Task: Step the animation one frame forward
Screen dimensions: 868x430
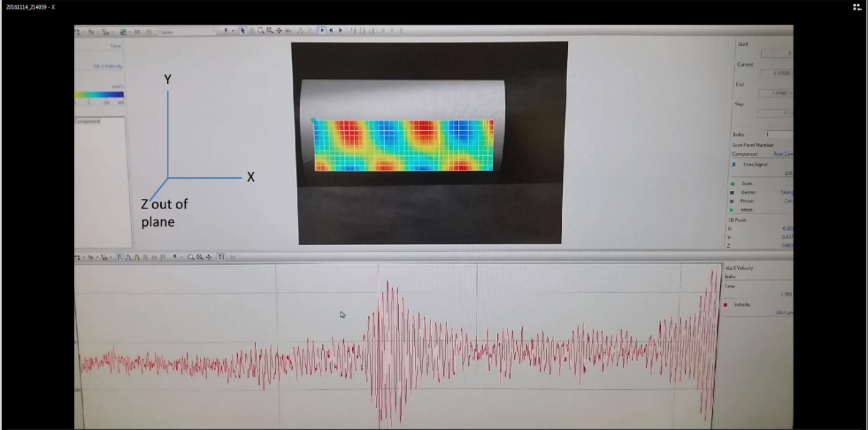Action: tap(340, 31)
